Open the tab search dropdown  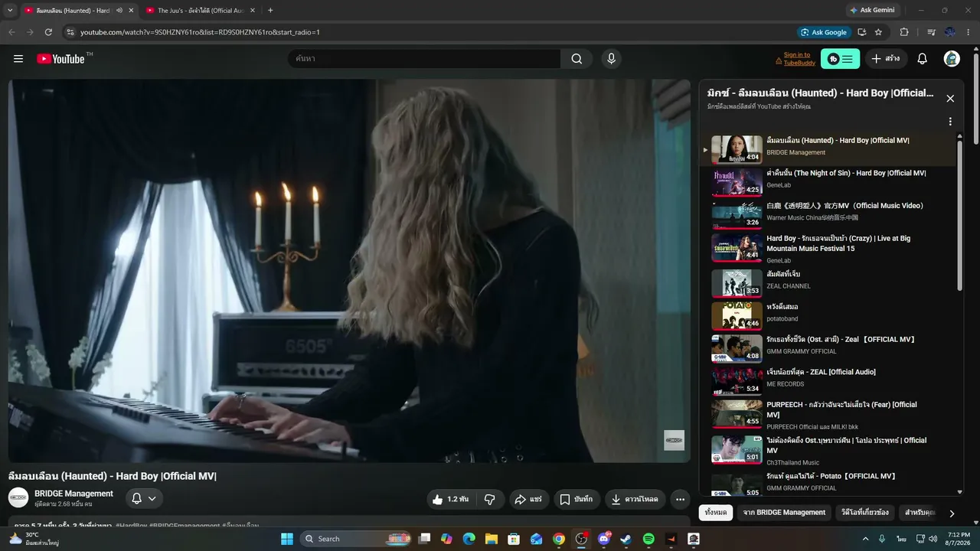point(10,10)
